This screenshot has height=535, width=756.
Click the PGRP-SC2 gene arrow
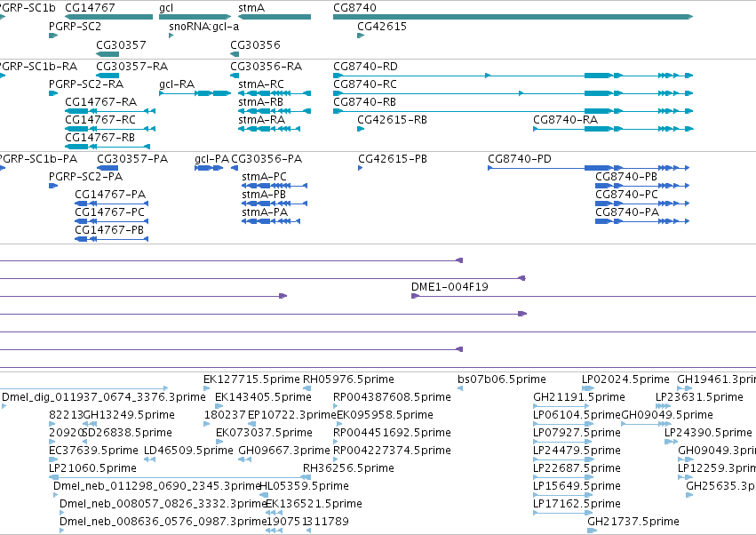[x=53, y=36]
